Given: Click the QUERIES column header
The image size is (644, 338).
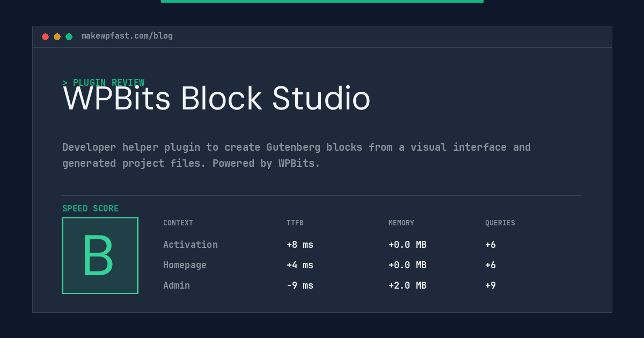Looking at the screenshot, I should (x=500, y=223).
